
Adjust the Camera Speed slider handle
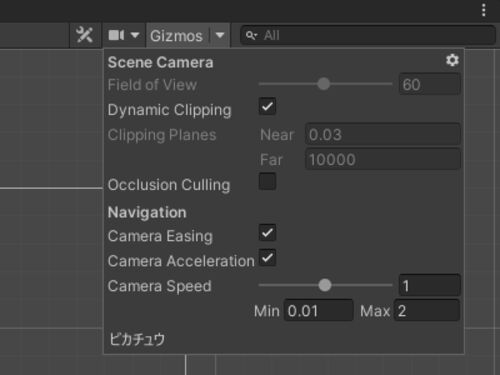(x=325, y=285)
